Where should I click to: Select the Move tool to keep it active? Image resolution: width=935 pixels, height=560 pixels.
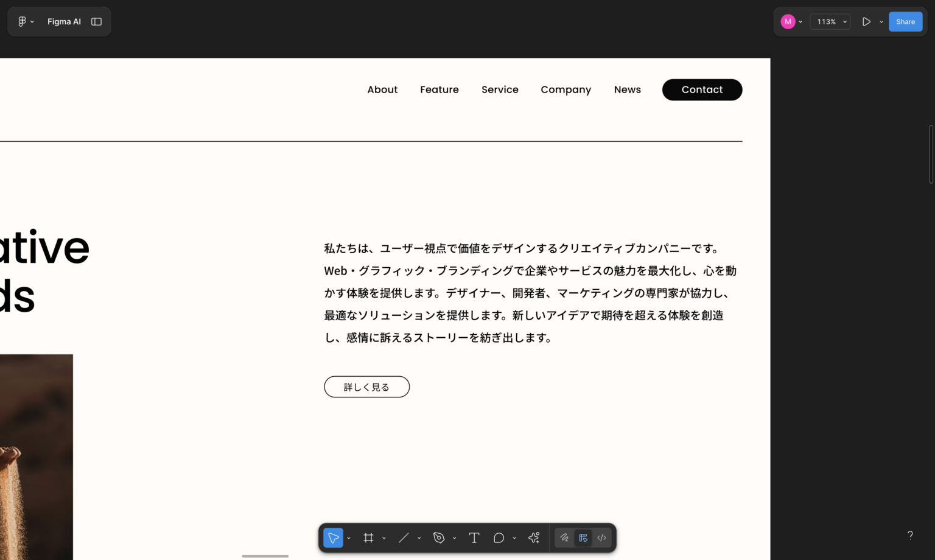pos(334,537)
